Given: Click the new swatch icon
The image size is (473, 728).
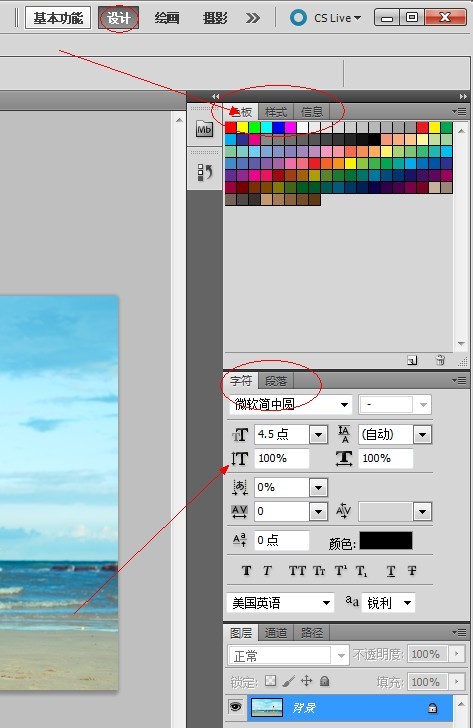Looking at the screenshot, I should [412, 360].
